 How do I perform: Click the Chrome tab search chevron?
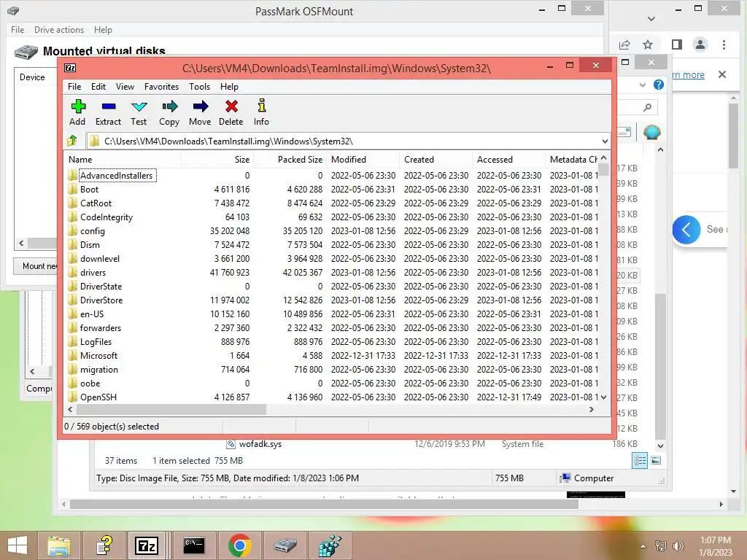tap(651, 19)
